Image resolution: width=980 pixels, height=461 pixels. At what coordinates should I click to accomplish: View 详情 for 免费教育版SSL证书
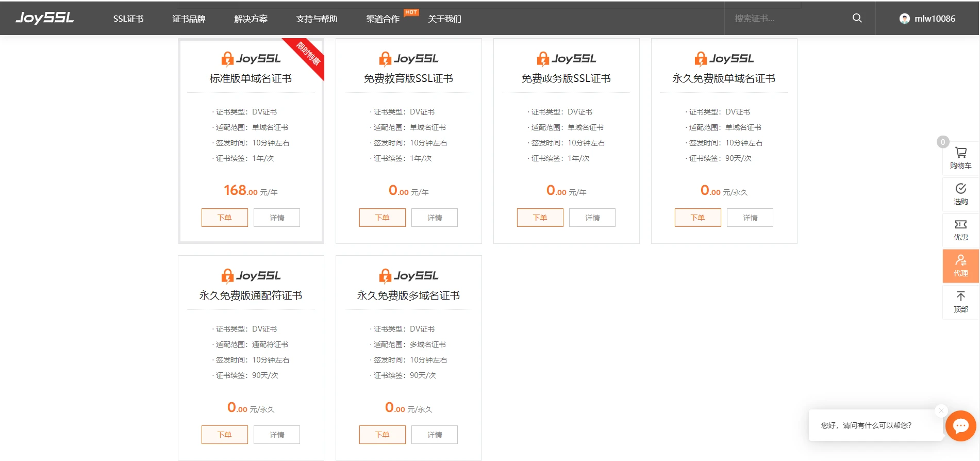point(435,218)
